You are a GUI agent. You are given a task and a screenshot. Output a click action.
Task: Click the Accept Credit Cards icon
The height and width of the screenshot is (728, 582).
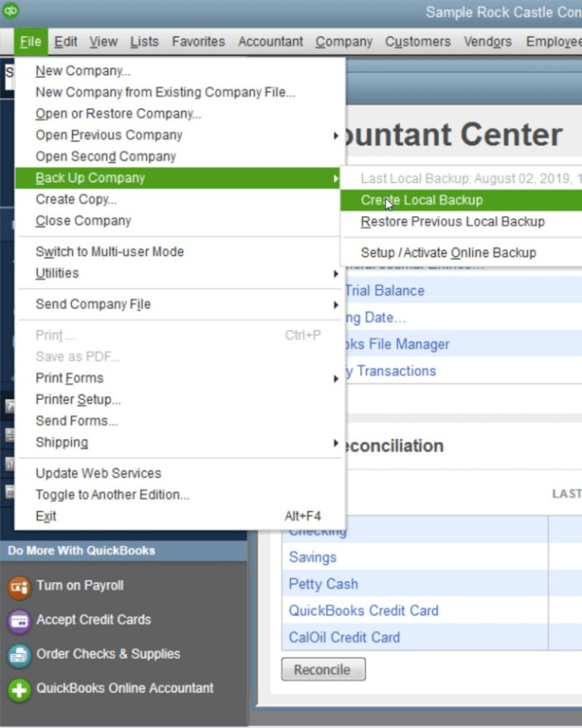(19, 621)
